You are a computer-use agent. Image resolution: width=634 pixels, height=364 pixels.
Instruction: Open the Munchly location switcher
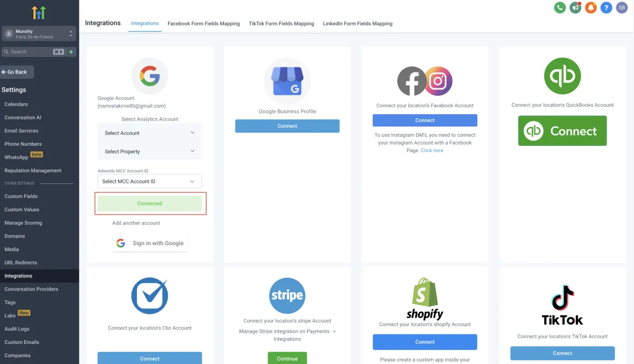(x=39, y=34)
